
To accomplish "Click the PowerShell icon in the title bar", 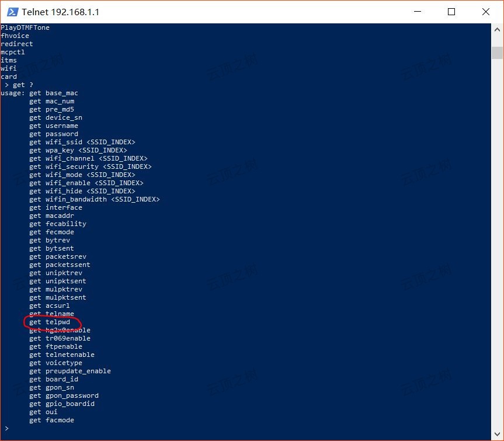I will (11, 12).
